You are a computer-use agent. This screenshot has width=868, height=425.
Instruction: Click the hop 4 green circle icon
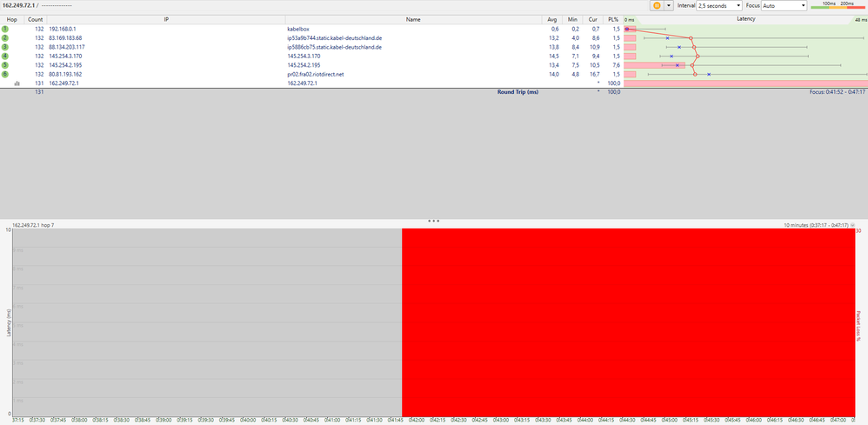5,56
